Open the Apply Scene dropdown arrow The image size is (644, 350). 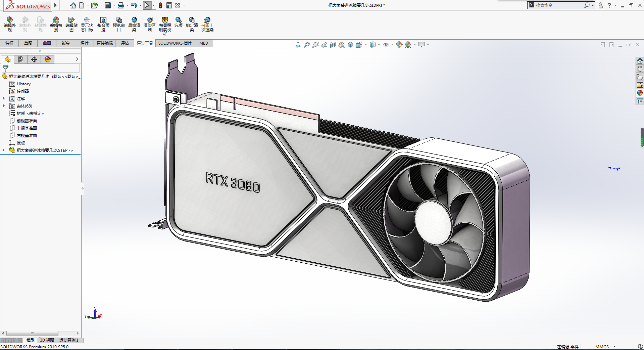(x=414, y=45)
